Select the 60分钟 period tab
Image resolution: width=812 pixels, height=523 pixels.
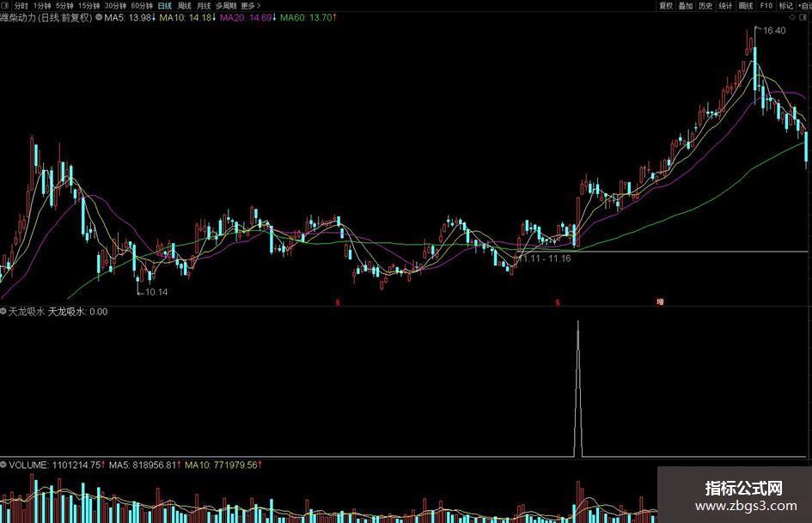(142, 6)
